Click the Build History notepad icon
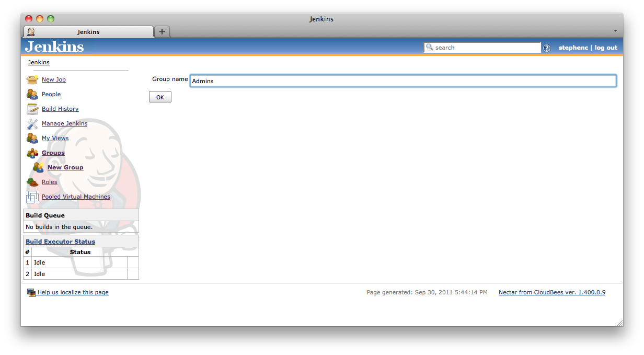The width and height of the screenshot is (644, 355). point(32,109)
